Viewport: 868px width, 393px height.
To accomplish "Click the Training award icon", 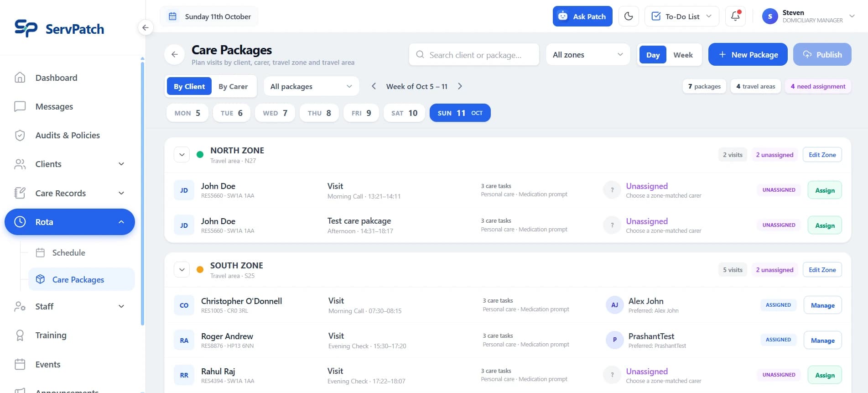I will coord(20,335).
